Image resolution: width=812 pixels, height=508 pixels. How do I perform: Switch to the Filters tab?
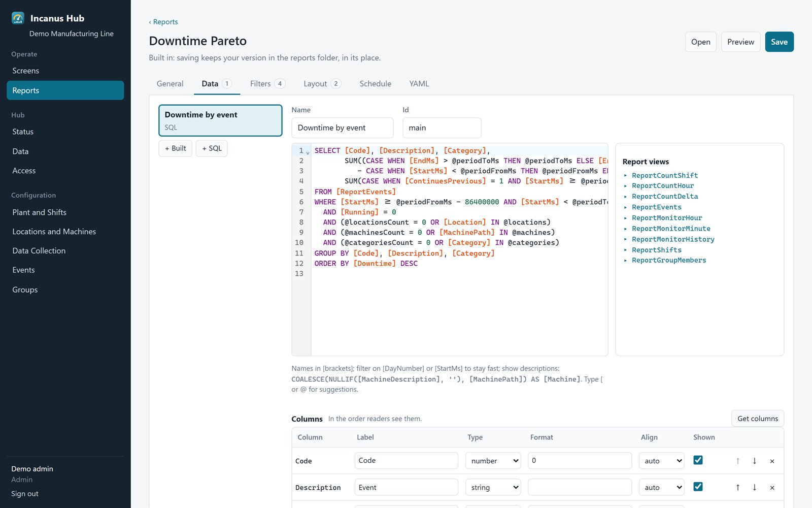(x=267, y=84)
